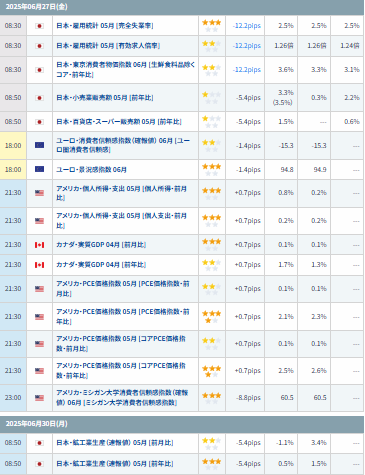Open 日本・雇用統計 有効求人倍率 link
Image resolution: width=365 pixels, height=475 pixels.
pyautogui.click(x=108, y=46)
